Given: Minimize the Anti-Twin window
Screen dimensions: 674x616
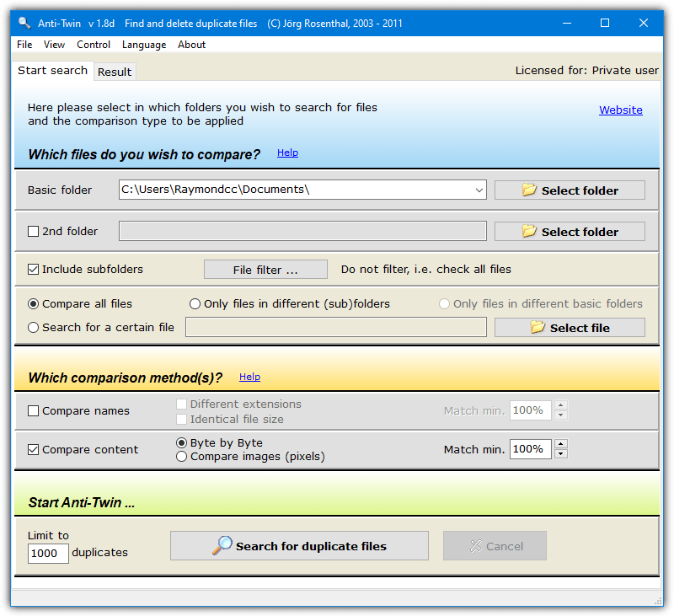Looking at the screenshot, I should (x=567, y=23).
